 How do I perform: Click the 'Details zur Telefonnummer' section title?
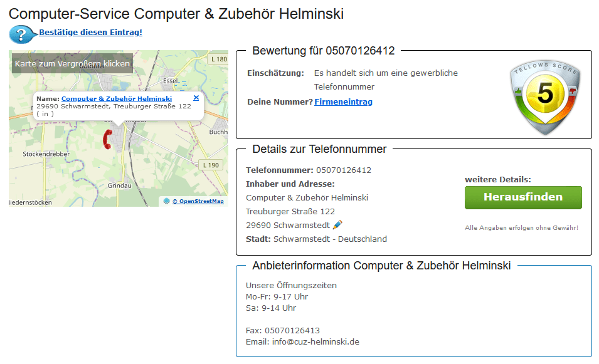pyautogui.click(x=319, y=149)
